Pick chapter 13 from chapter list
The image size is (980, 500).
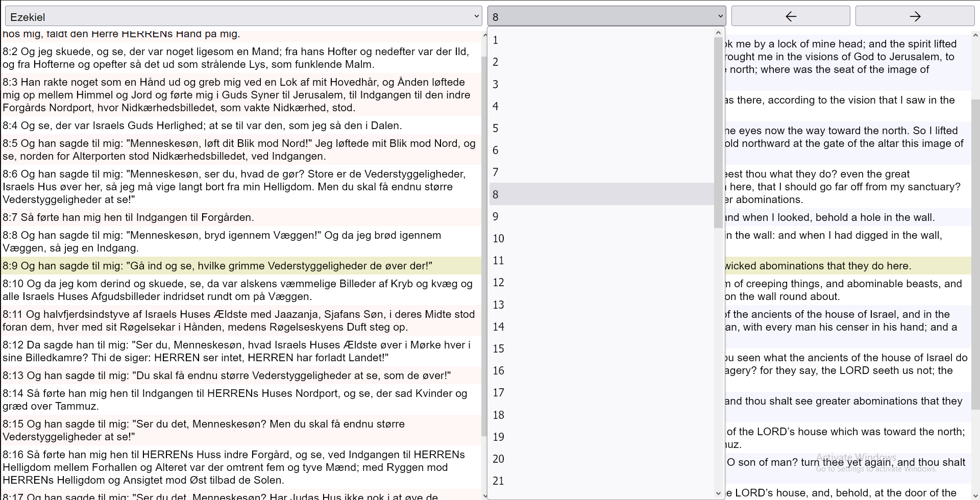point(601,305)
